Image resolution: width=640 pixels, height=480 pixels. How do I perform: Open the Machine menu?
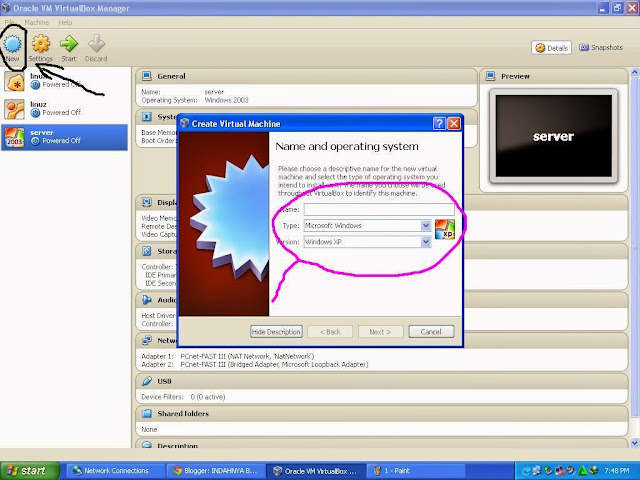pos(37,22)
